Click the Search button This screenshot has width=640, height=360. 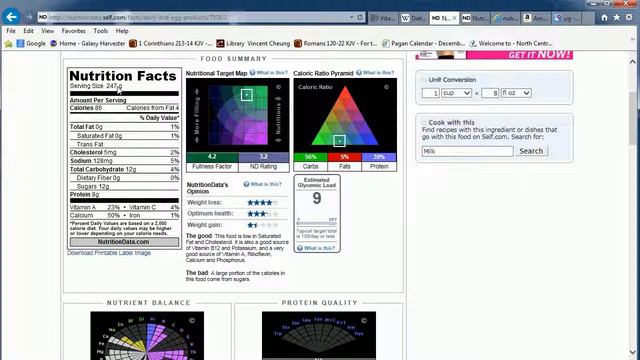[x=531, y=151]
